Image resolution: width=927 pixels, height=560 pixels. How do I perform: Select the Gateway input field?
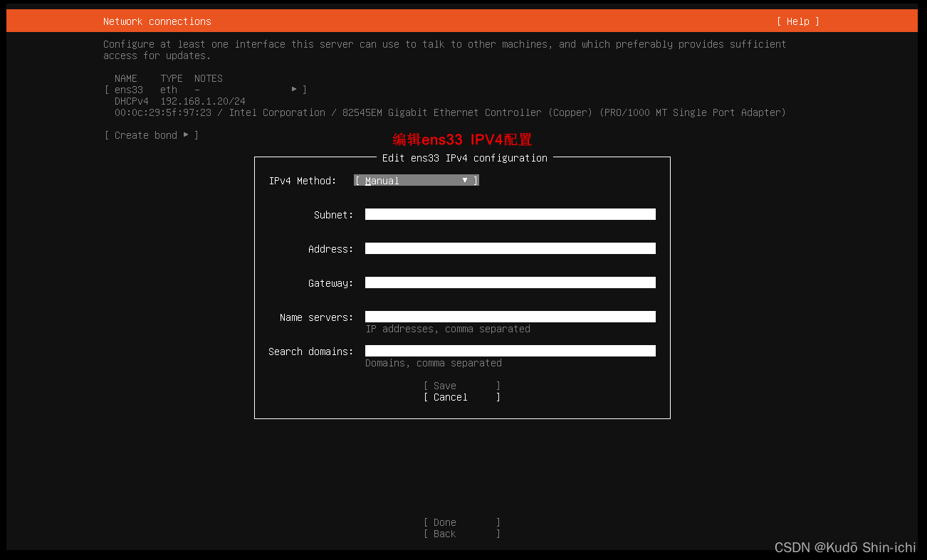[510, 282]
